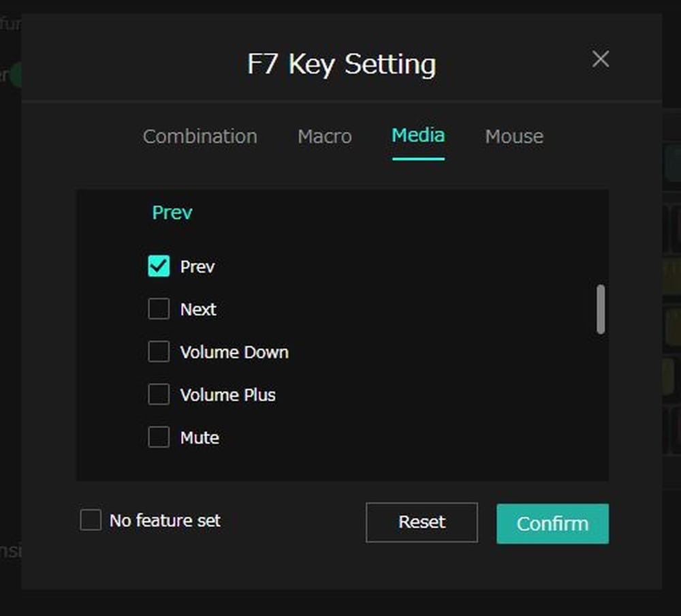Click the teal Confirm button
Viewport: 681px width, 616px height.
click(x=552, y=523)
